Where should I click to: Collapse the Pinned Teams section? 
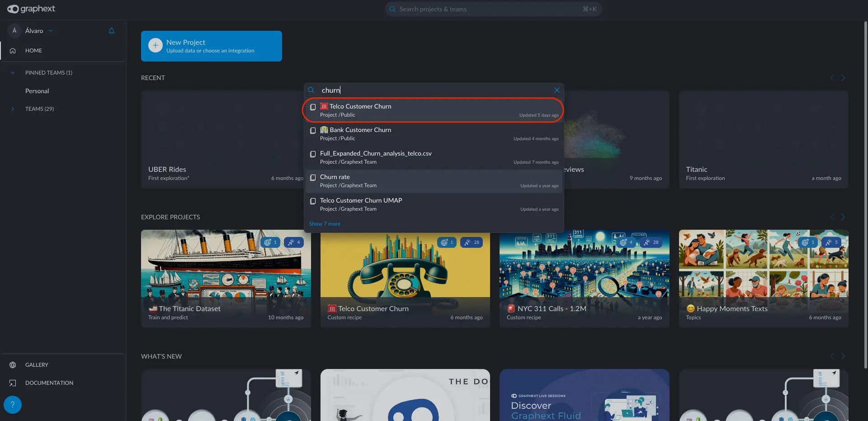(x=13, y=73)
